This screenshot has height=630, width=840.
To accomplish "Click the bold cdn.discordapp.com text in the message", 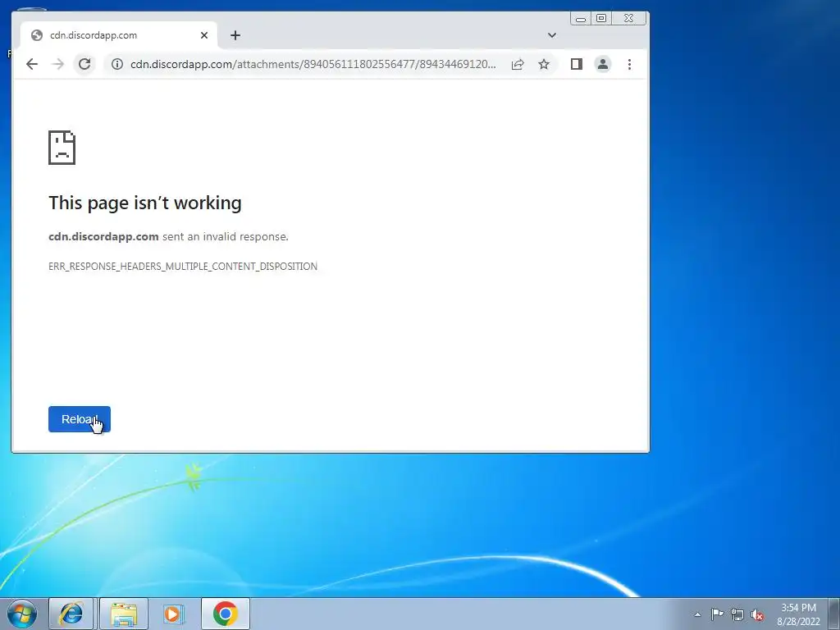I will point(103,236).
